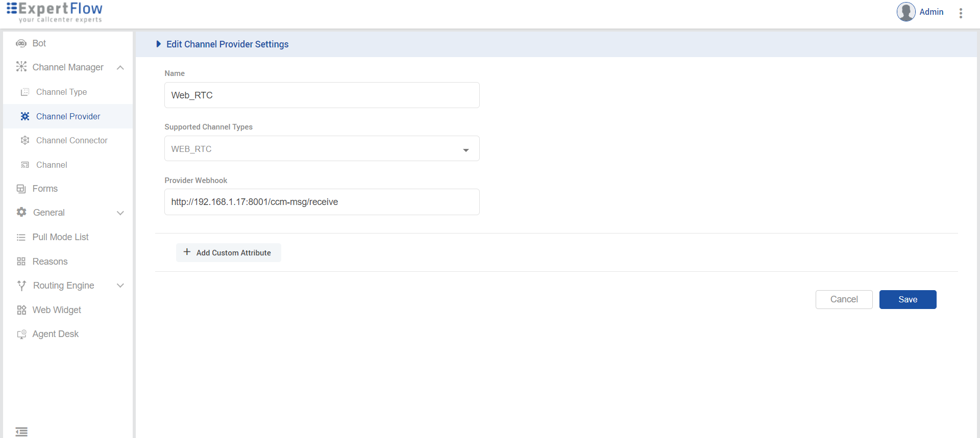980x438 pixels.
Task: Collapse the sidebar using bottom menu icon
Action: pos(21,431)
